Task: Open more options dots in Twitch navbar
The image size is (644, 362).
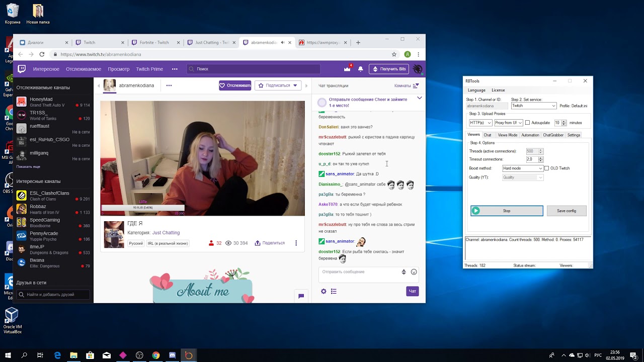Action: coord(175,69)
